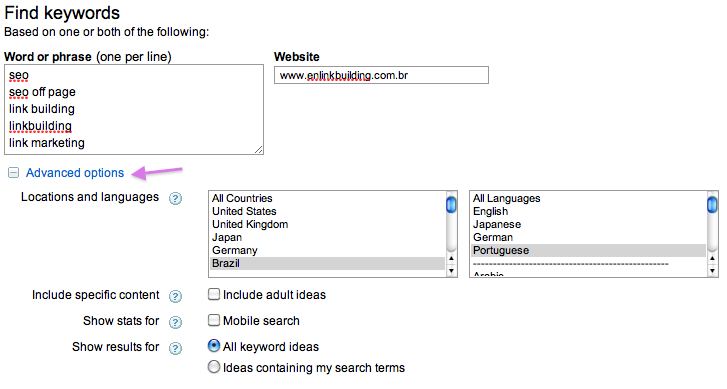Pick United States from countries list

click(327, 211)
